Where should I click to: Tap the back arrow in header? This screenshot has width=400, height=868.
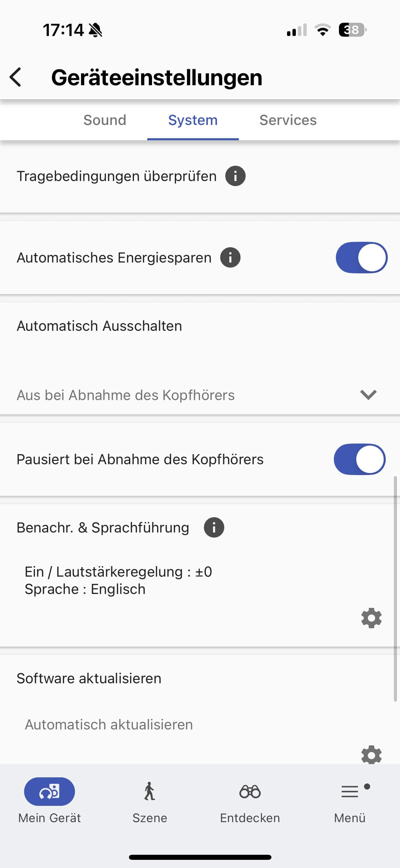16,77
